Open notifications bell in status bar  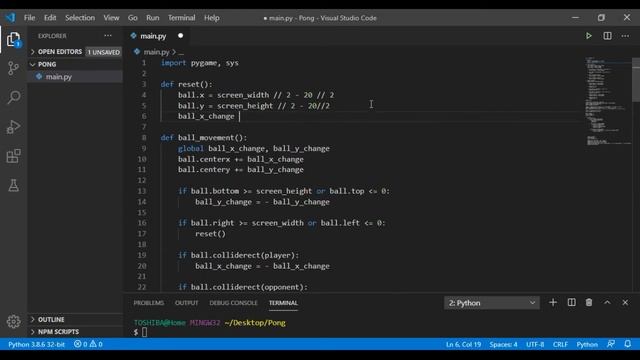[628, 344]
